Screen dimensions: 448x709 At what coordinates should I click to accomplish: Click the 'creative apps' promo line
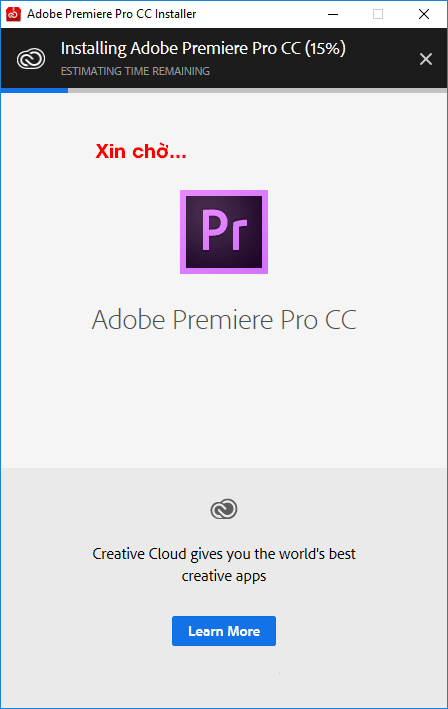pos(224,576)
